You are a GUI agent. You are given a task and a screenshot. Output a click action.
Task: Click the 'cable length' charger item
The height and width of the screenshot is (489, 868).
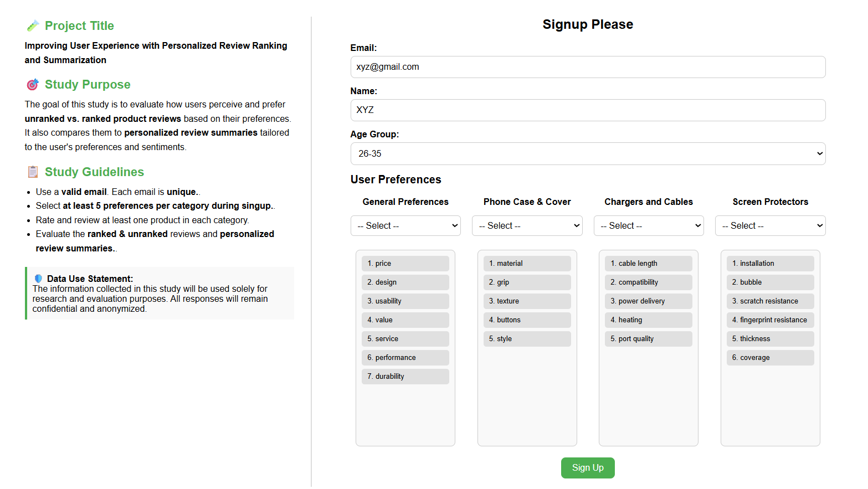pos(649,264)
